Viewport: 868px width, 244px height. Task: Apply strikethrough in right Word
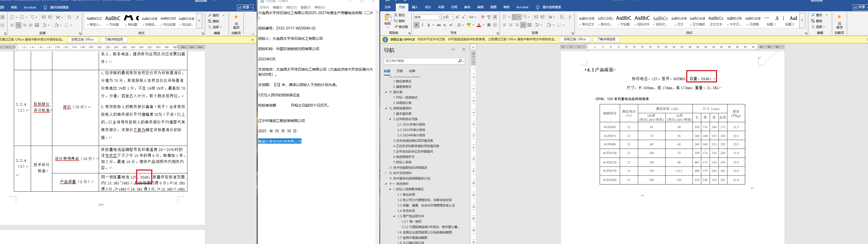[x=439, y=25]
